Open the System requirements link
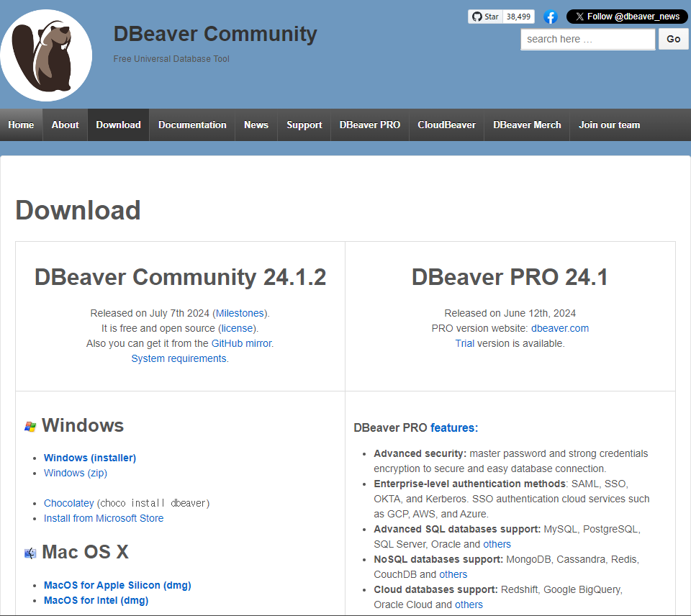Image resolution: width=691 pixels, height=616 pixels. (x=179, y=358)
